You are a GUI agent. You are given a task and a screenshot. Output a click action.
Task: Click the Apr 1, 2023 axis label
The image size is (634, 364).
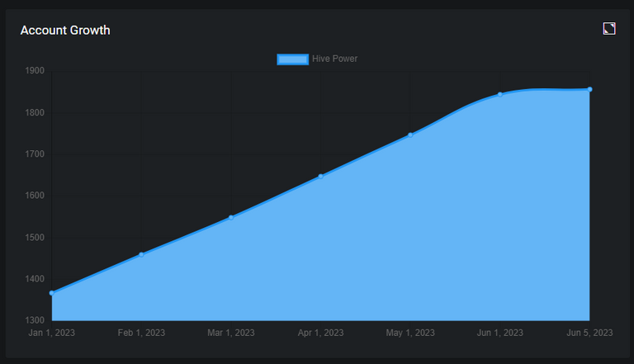tap(320, 333)
